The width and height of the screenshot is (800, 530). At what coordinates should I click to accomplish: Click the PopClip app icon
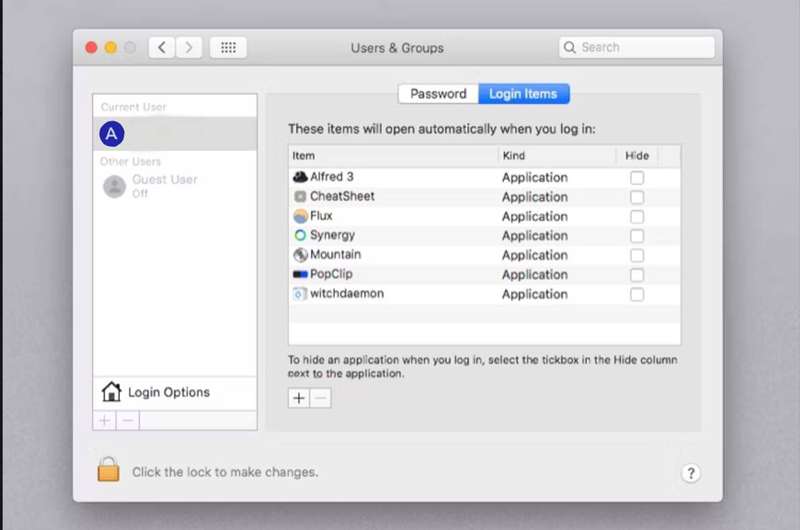point(300,274)
